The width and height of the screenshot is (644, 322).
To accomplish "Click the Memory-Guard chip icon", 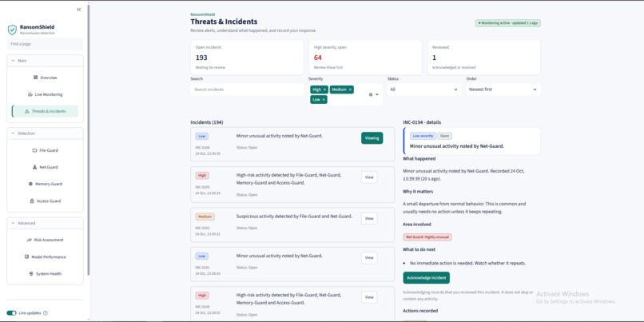I will point(30,184).
